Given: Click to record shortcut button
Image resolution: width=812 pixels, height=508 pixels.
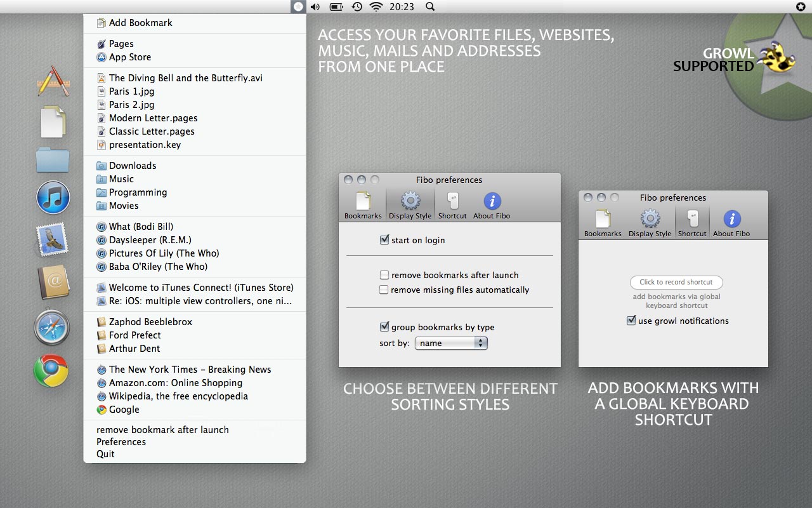Looking at the screenshot, I should [x=676, y=282].
